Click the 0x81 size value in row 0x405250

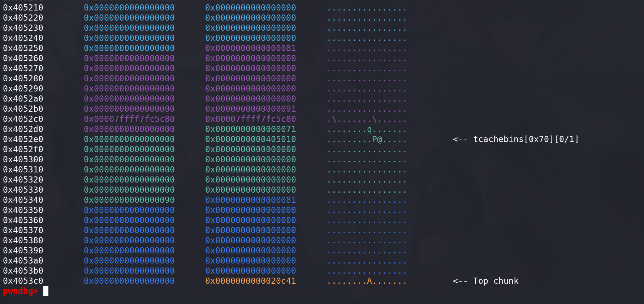point(251,48)
